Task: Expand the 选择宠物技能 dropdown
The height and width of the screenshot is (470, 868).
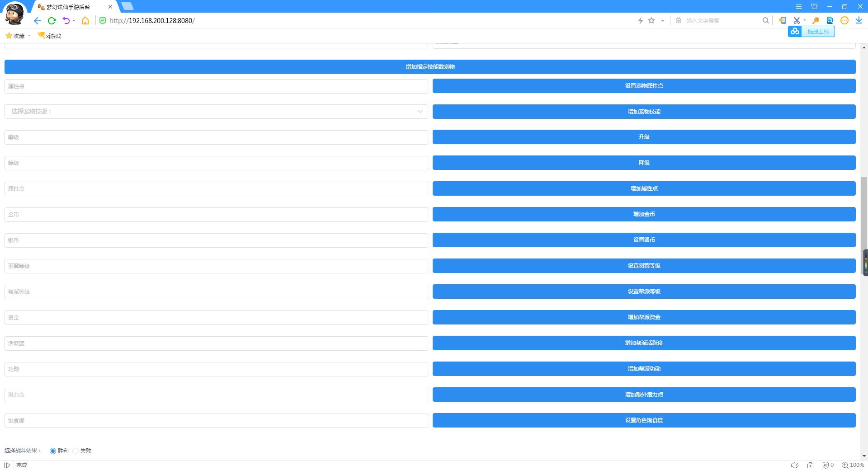Action: (216, 112)
